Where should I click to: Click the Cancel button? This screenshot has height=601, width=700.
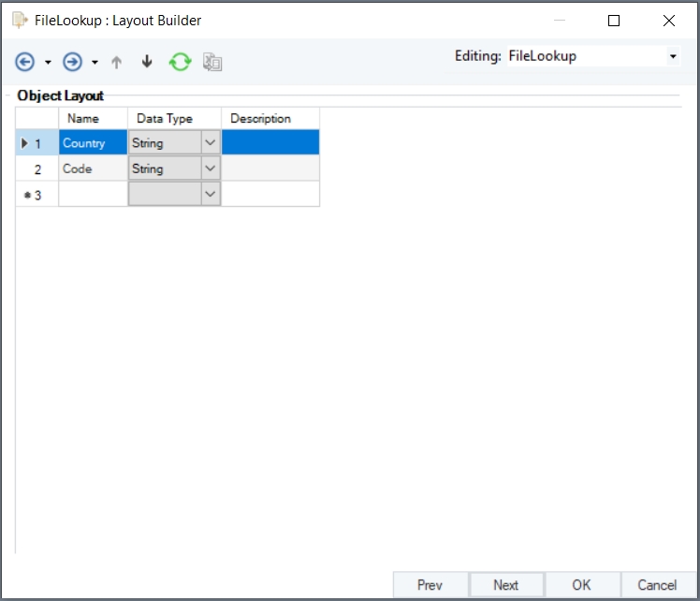[x=657, y=585]
